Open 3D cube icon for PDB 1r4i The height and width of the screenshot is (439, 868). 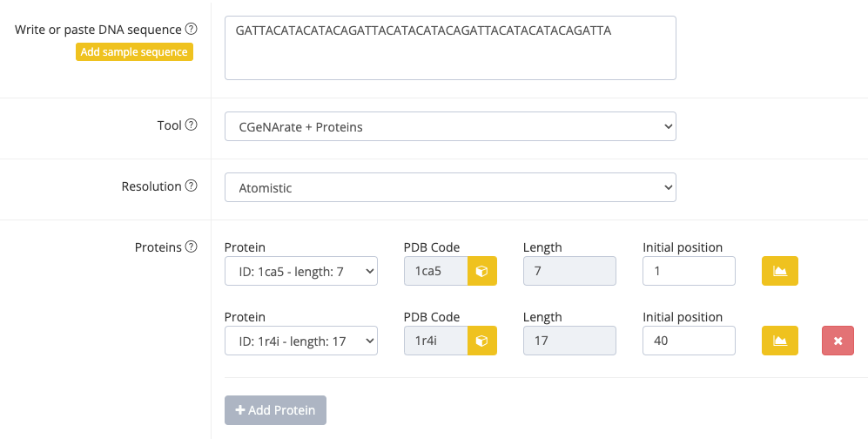pos(481,341)
